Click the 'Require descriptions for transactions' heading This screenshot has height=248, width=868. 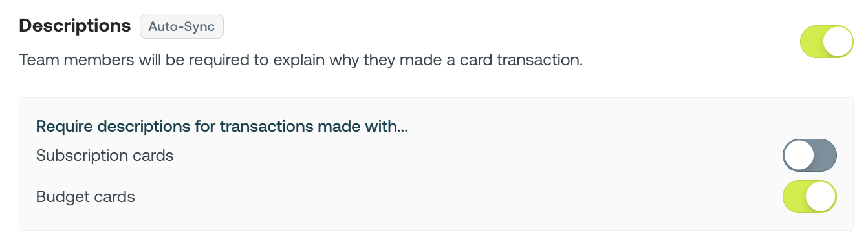coord(222,127)
